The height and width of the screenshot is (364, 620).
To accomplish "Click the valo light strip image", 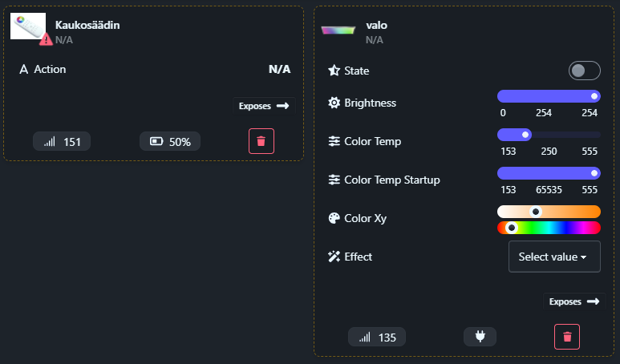I will coord(338,30).
